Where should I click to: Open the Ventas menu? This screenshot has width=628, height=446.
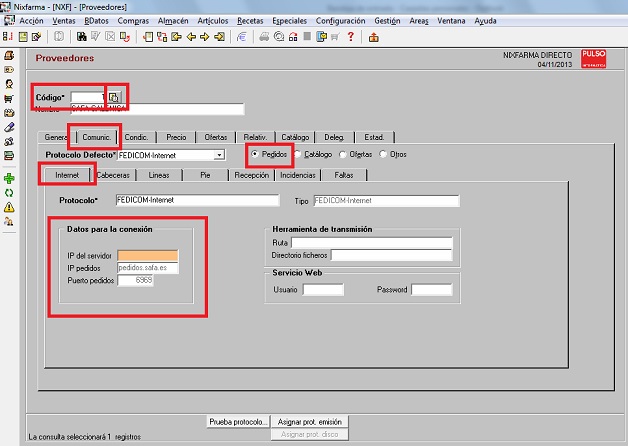click(64, 21)
